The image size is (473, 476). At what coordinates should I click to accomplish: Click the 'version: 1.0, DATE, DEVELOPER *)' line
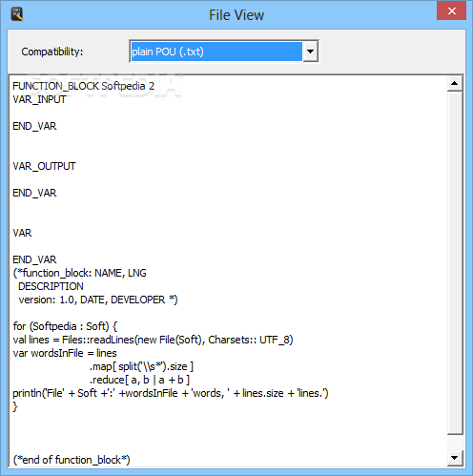98,300
